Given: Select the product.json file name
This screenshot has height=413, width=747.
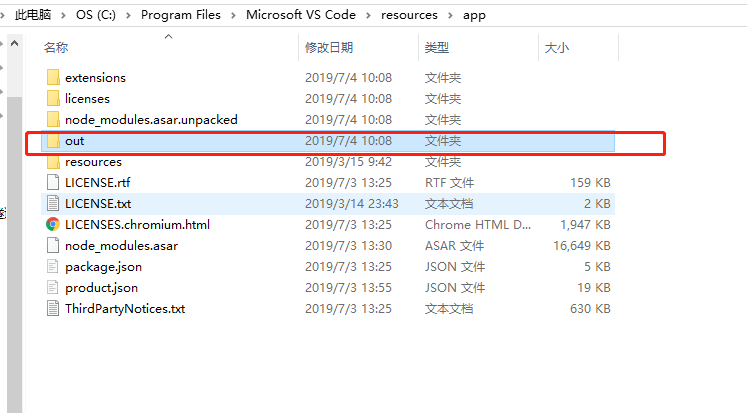Looking at the screenshot, I should (x=101, y=288).
